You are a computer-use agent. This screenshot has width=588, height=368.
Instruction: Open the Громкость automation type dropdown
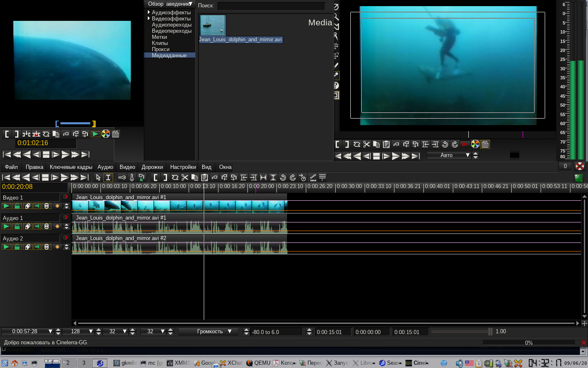click(229, 332)
